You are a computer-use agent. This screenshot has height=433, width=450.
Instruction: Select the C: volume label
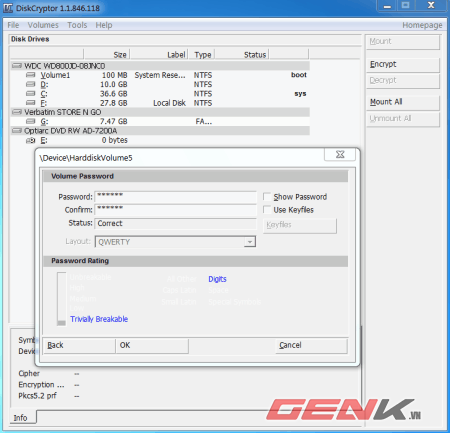44,94
